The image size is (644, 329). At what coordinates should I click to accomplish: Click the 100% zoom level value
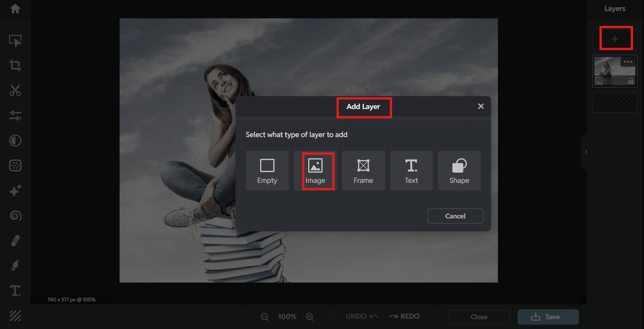[x=287, y=317]
